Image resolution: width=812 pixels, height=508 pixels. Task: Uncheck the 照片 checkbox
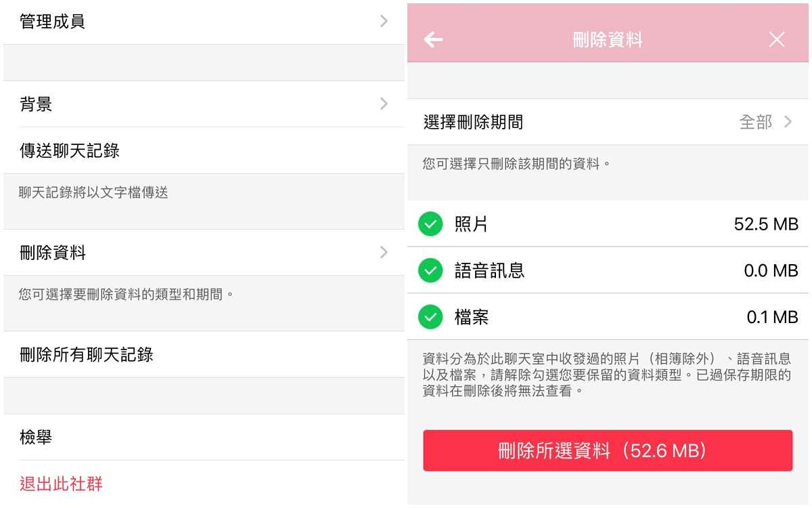click(x=430, y=224)
